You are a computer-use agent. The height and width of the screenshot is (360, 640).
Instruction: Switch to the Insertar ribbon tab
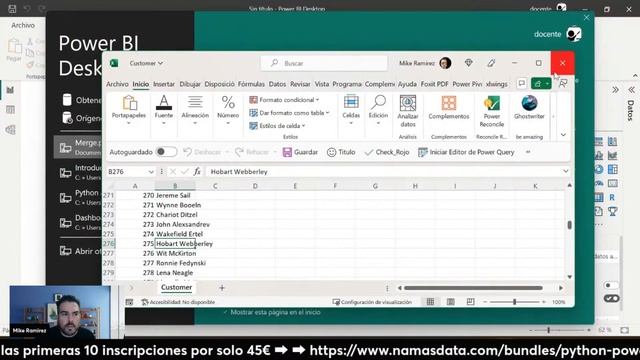[x=164, y=84]
